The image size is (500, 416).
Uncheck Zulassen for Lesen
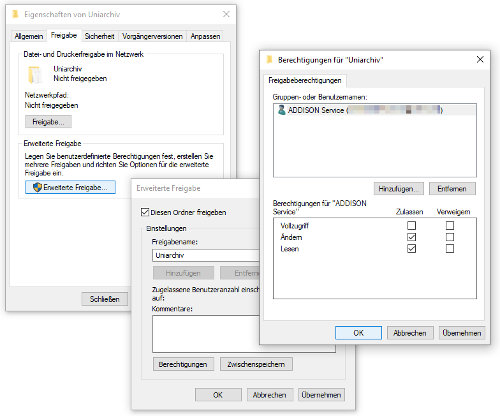(411, 249)
